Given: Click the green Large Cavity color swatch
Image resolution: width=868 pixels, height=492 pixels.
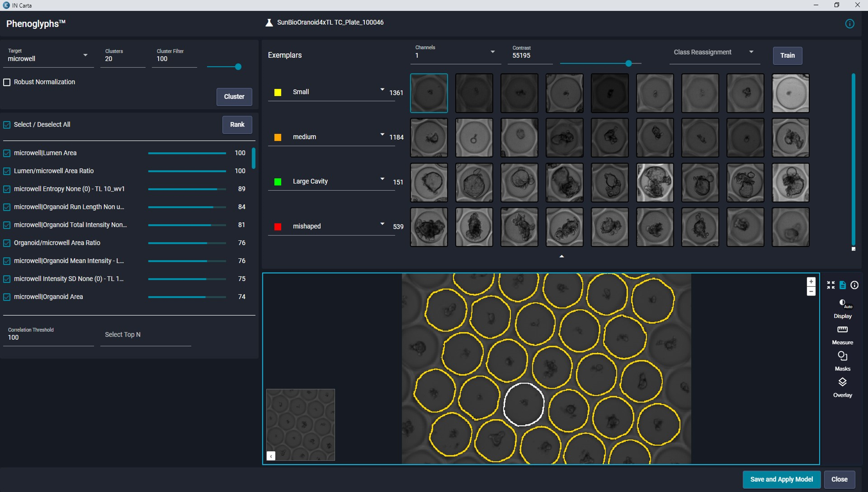Looking at the screenshot, I should pos(278,182).
